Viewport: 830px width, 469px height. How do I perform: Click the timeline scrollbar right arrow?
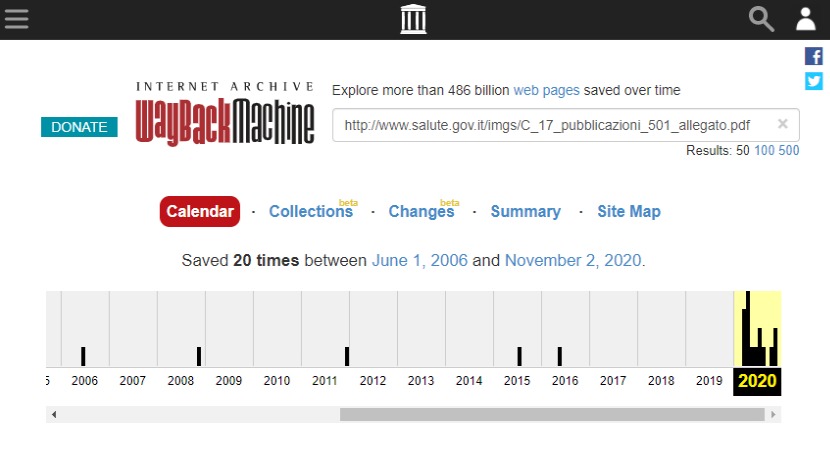coord(773,414)
